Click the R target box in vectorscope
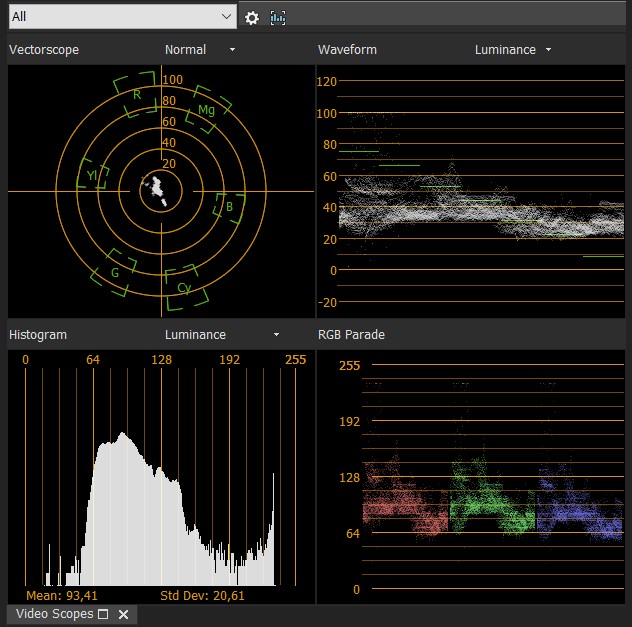 coord(136,93)
